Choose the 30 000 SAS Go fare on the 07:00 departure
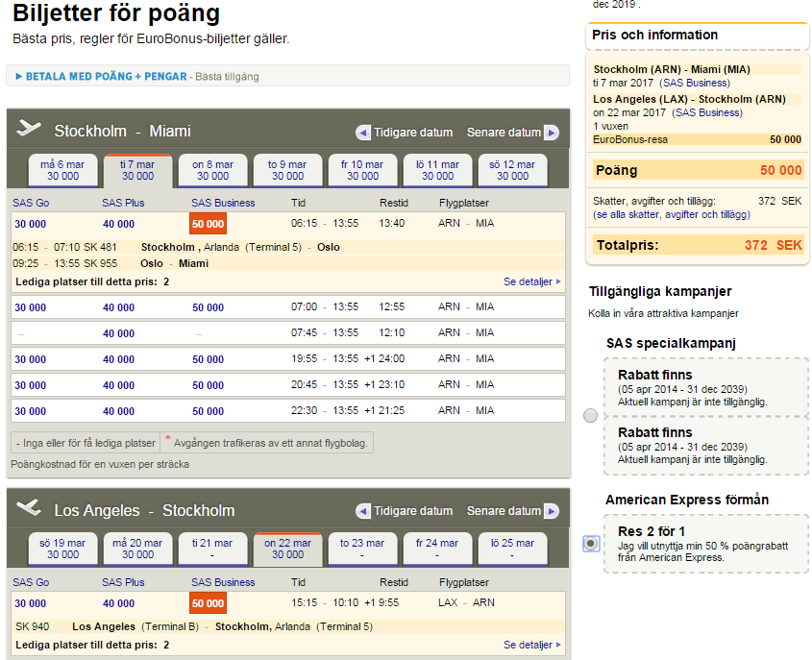The width and height of the screenshot is (812, 660). pyautogui.click(x=31, y=307)
